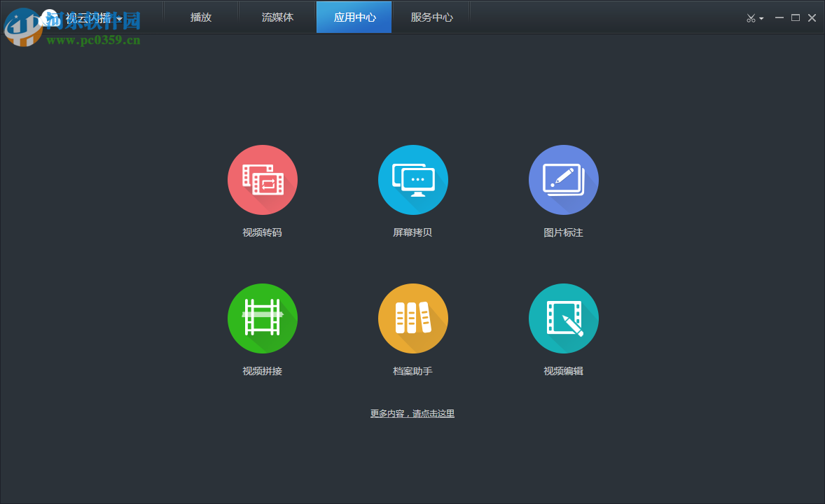Open the 图片标注 image annotation tool

[564, 179]
